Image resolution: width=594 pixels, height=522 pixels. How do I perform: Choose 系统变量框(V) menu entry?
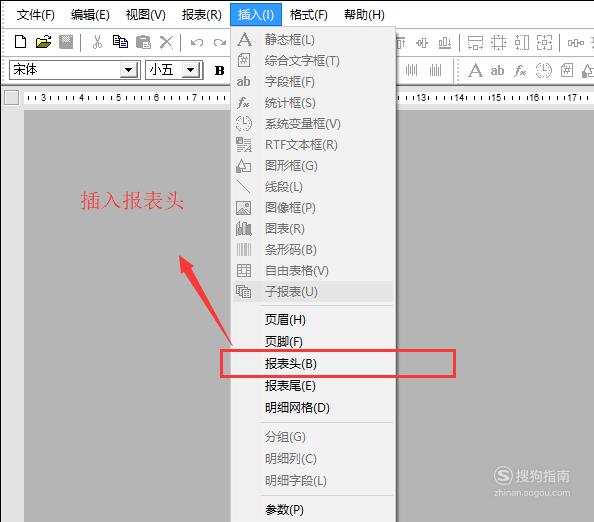[313, 123]
